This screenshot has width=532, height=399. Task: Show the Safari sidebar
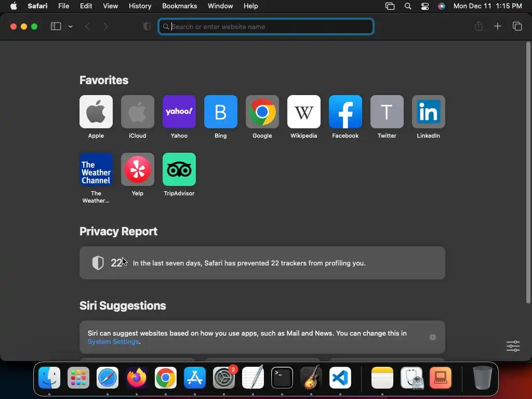tap(56, 26)
